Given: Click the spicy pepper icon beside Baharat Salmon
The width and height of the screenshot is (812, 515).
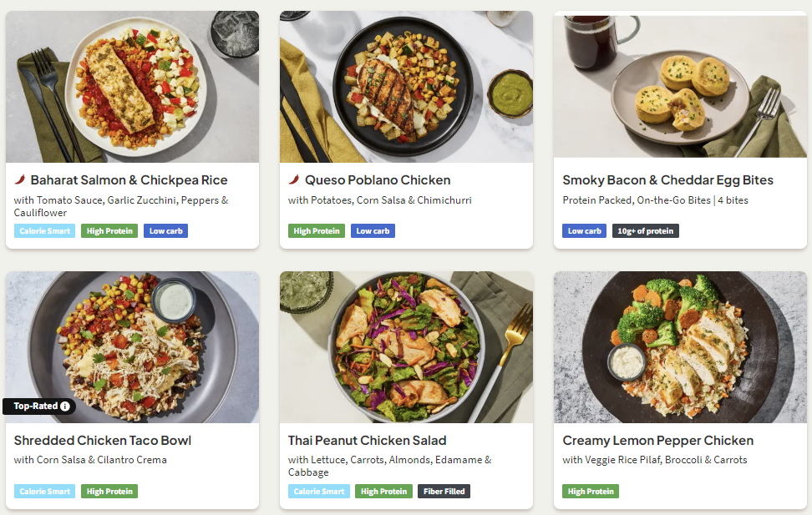Looking at the screenshot, I should (x=20, y=179).
